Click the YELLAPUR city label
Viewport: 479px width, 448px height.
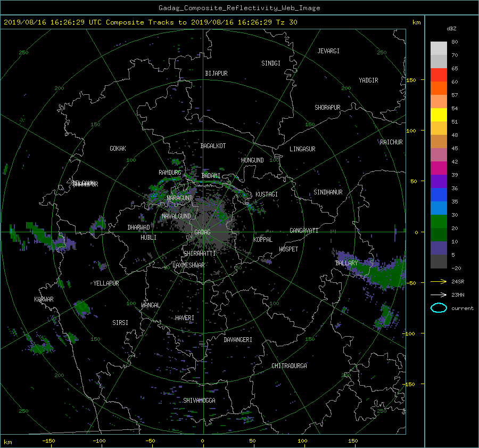(106, 283)
